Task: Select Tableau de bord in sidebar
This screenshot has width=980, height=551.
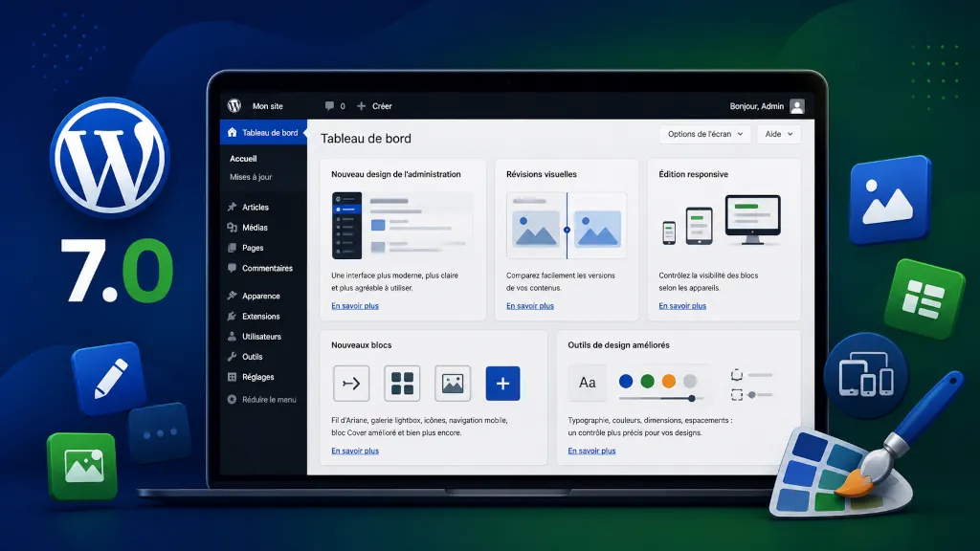Action: (x=263, y=132)
